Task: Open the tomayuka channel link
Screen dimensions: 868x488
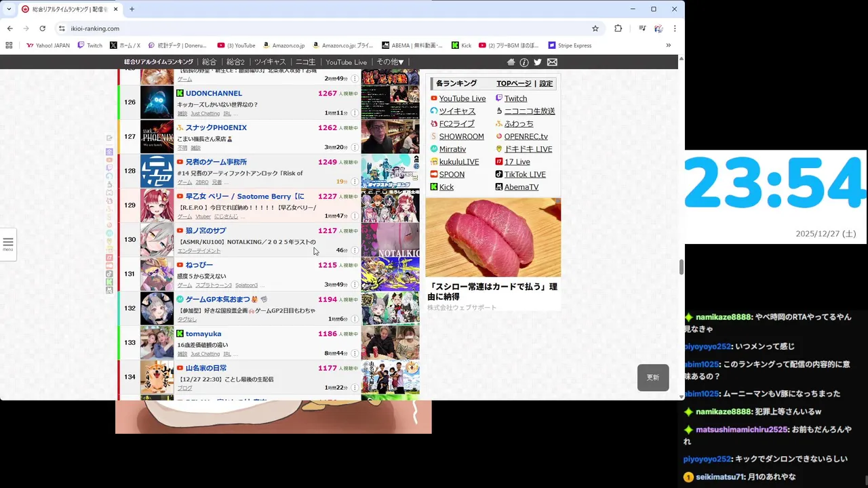Action: [203, 333]
